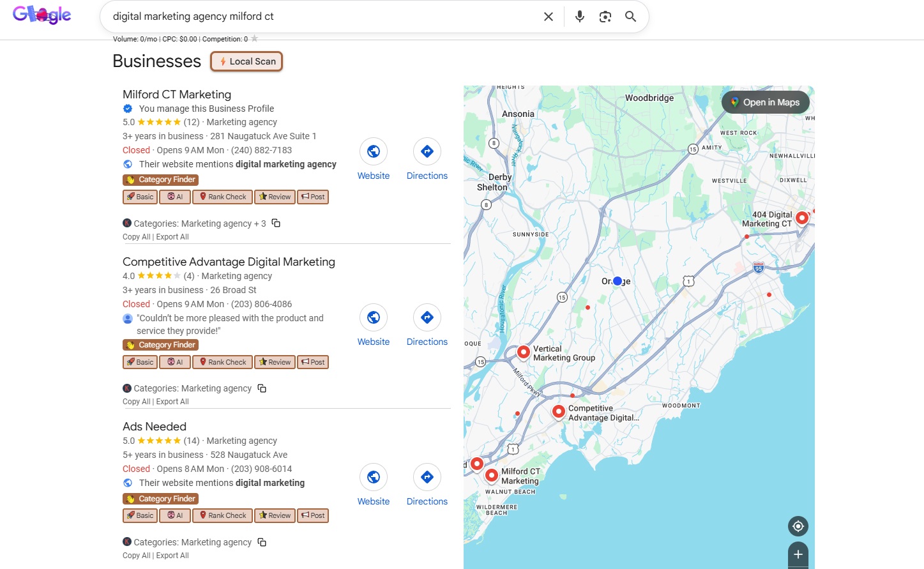Run Rank Check for Ads Needed

tap(222, 515)
